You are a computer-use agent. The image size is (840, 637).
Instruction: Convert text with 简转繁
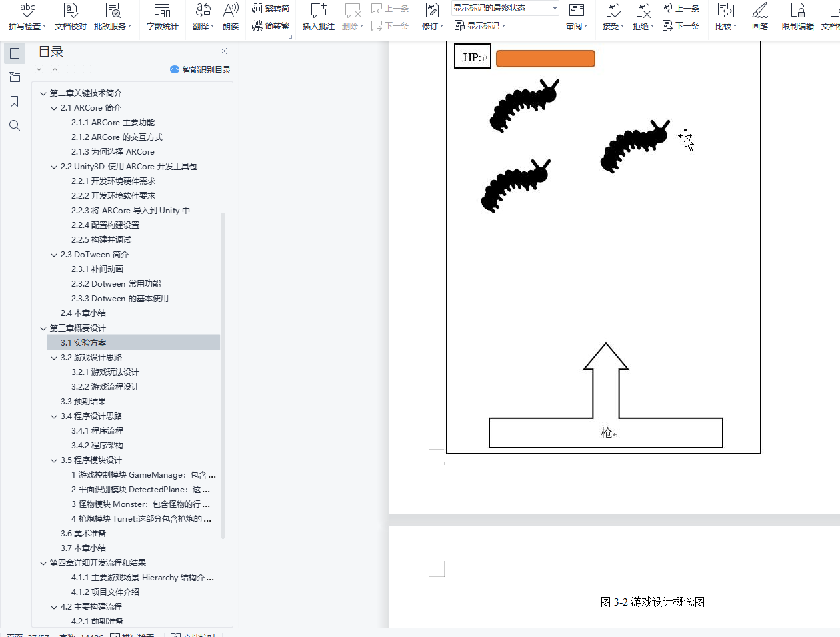point(271,25)
